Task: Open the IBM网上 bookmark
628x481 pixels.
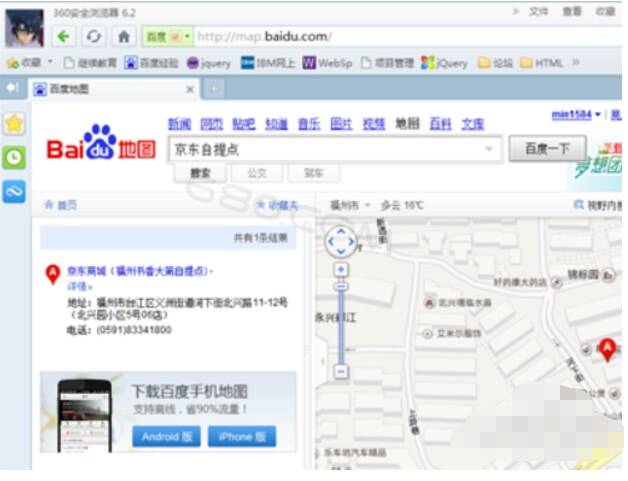Action: click(268, 63)
